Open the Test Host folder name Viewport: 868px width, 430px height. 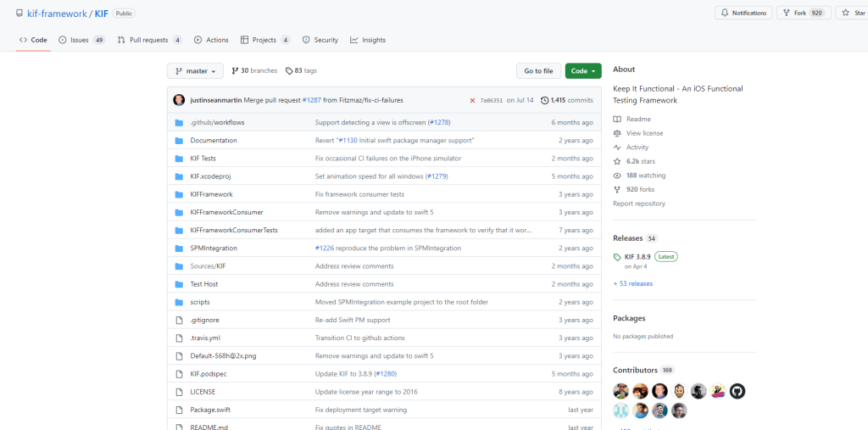pos(203,284)
